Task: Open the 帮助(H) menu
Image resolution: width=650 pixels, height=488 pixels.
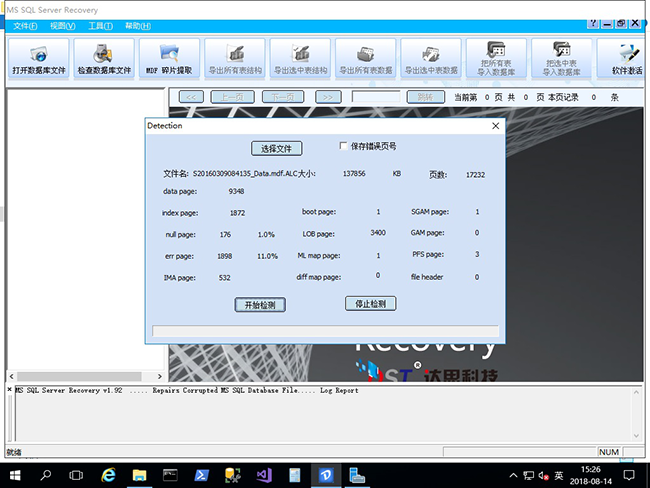Action: click(139, 25)
